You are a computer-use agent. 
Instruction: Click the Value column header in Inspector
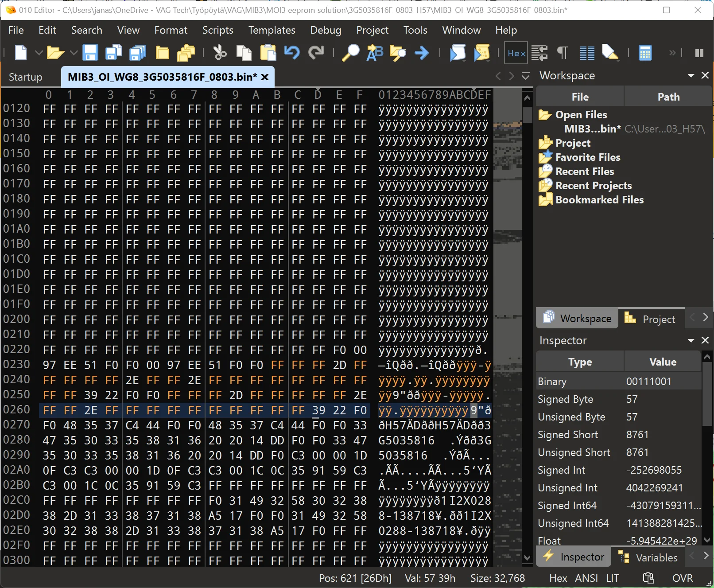663,362
